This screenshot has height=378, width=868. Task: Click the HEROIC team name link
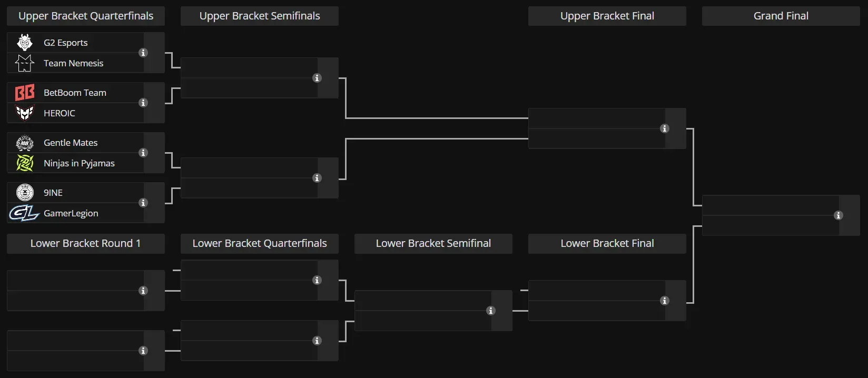tap(60, 113)
